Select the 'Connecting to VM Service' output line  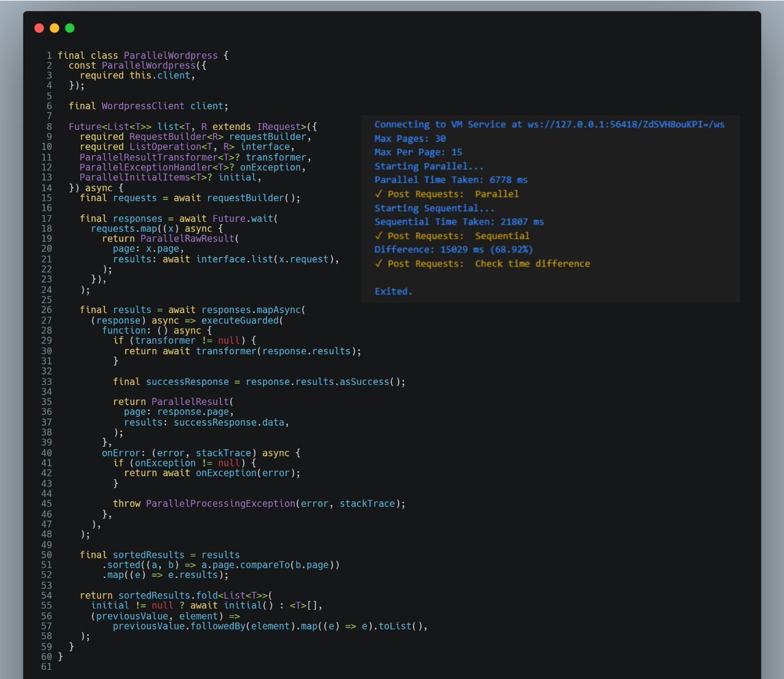(x=549, y=124)
